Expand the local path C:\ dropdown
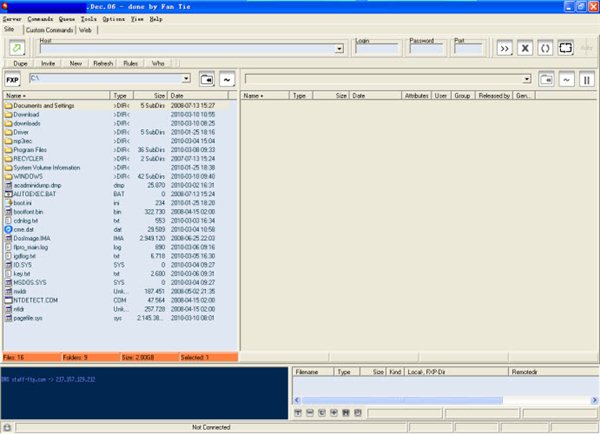600x434 pixels. [x=186, y=78]
